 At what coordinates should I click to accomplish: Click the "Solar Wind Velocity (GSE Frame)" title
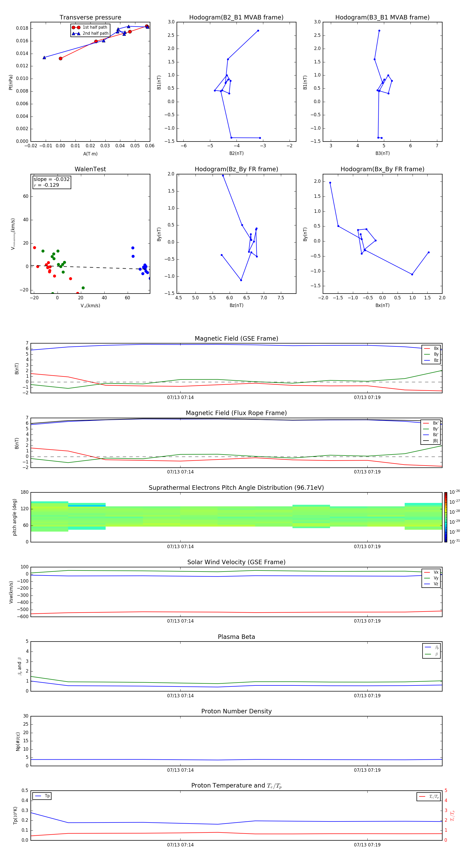click(x=236, y=562)
